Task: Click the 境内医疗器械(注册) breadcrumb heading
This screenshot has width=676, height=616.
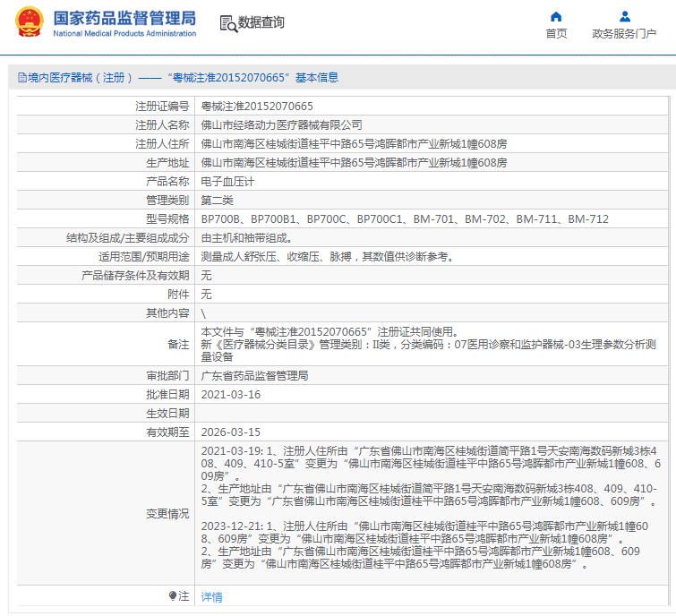Action: [81, 78]
